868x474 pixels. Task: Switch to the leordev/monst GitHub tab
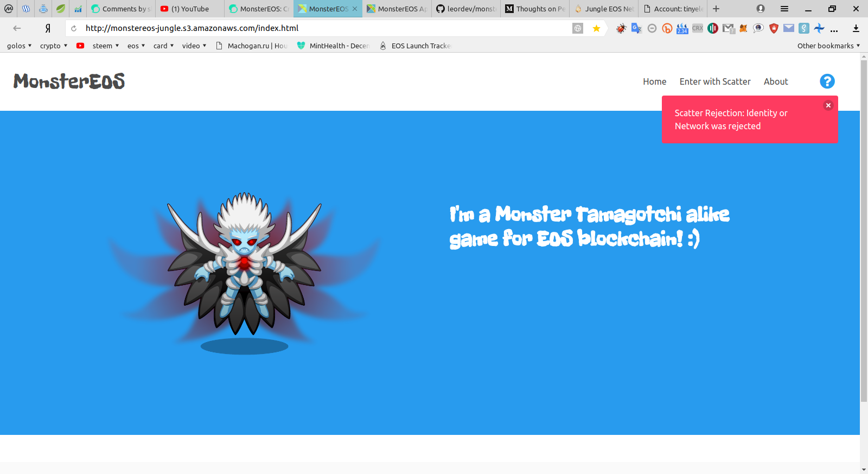tap(466, 9)
